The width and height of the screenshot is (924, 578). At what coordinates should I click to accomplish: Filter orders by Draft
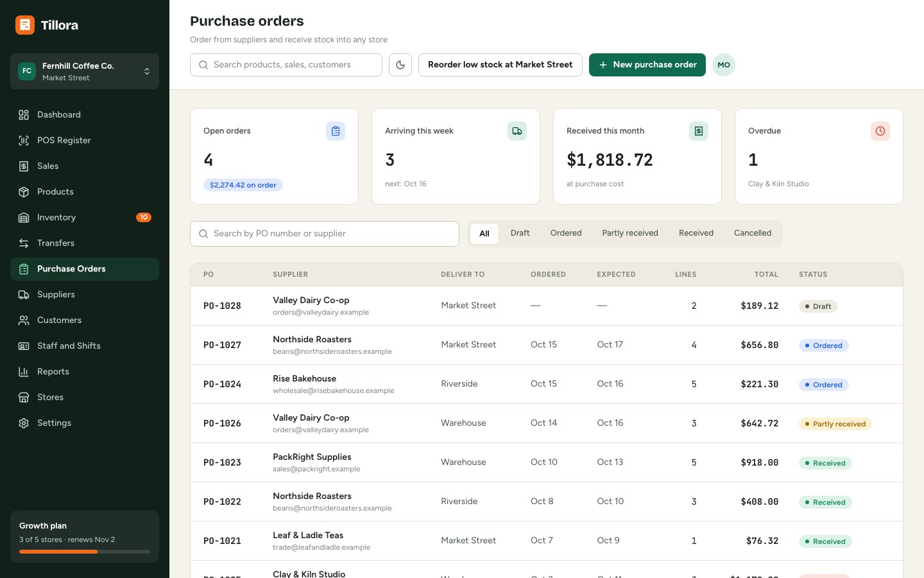click(x=520, y=233)
